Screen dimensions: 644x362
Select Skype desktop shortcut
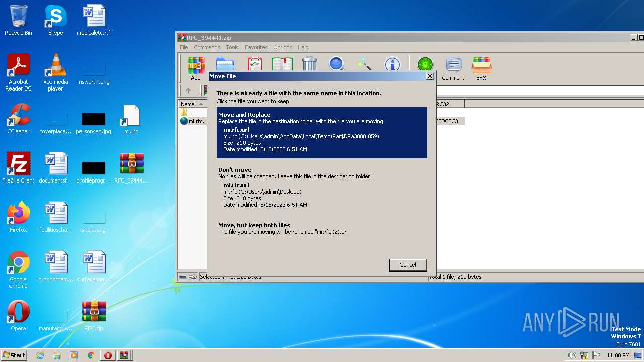55,20
